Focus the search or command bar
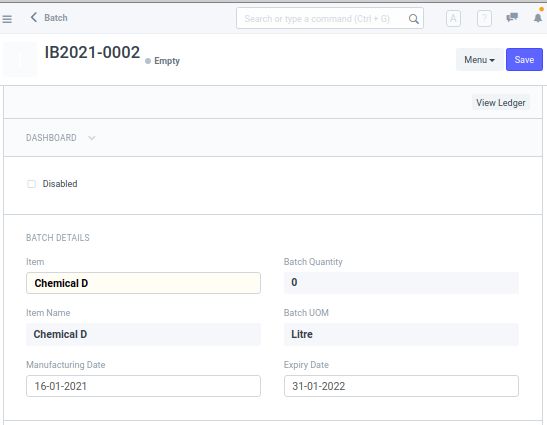The height and width of the screenshot is (425, 547). tap(330, 18)
